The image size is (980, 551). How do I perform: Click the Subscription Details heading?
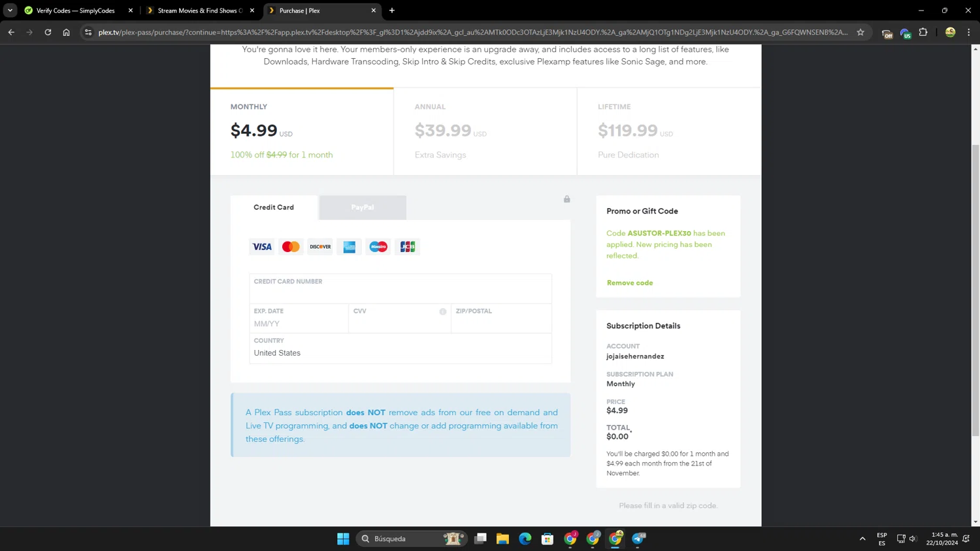click(644, 326)
